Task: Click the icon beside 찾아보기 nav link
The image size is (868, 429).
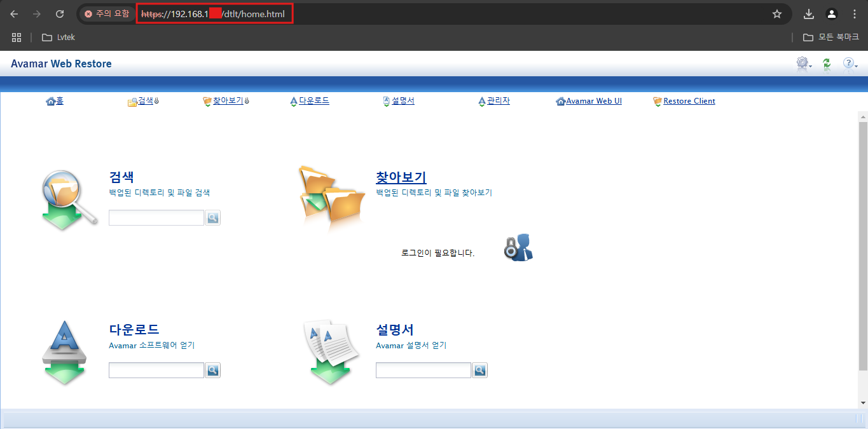Action: click(x=207, y=102)
